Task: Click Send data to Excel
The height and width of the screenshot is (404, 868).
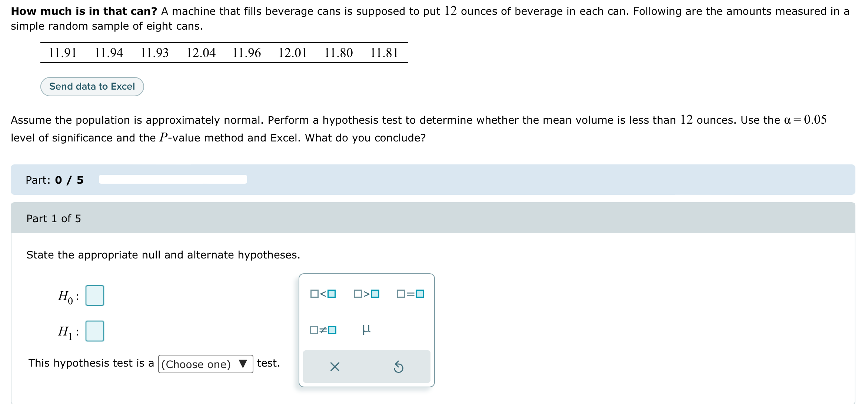Action: 92,86
